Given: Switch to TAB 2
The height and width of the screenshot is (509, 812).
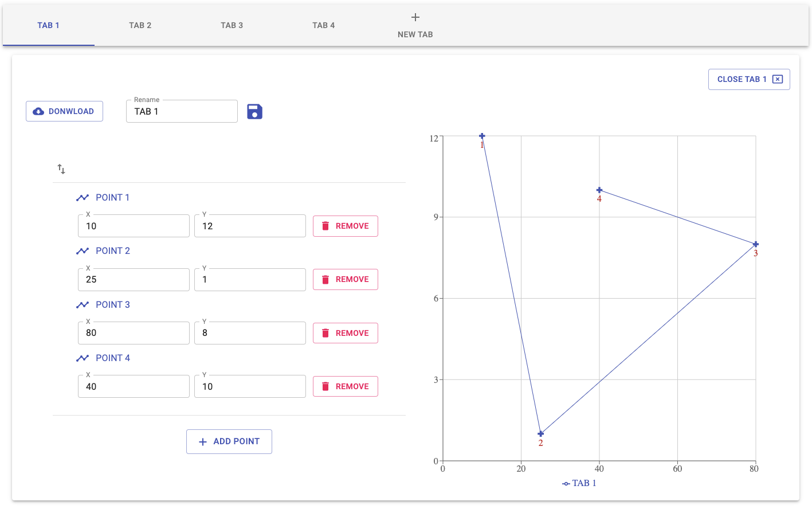Looking at the screenshot, I should [x=140, y=25].
